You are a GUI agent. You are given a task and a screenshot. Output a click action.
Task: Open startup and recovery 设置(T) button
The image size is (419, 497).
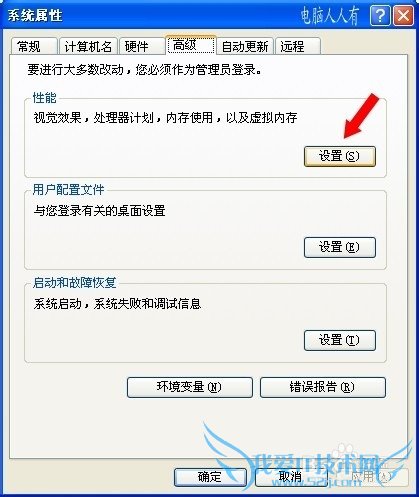(340, 340)
